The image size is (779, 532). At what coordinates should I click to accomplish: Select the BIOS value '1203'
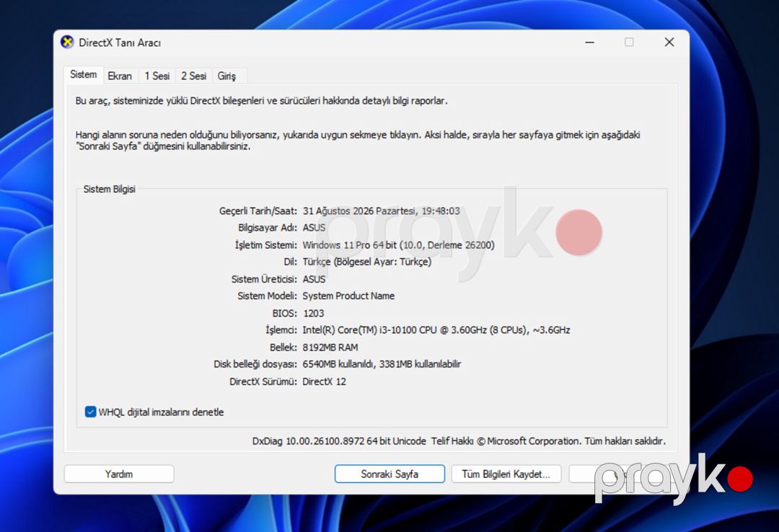[313, 314]
